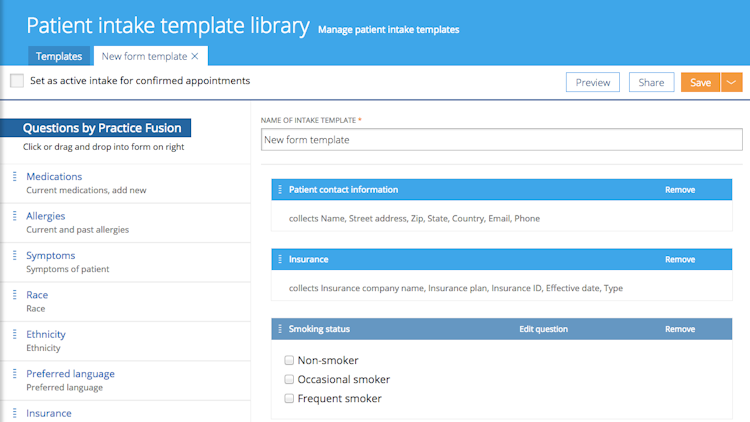This screenshot has width=750, height=422.
Task: Click the intake template name field
Action: 502,140
